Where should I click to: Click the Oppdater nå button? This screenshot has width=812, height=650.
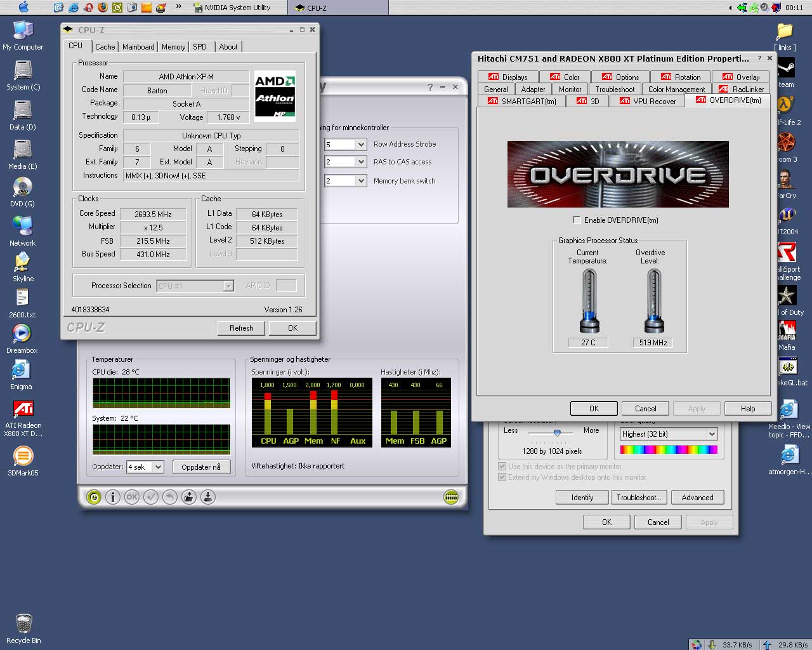coord(201,467)
